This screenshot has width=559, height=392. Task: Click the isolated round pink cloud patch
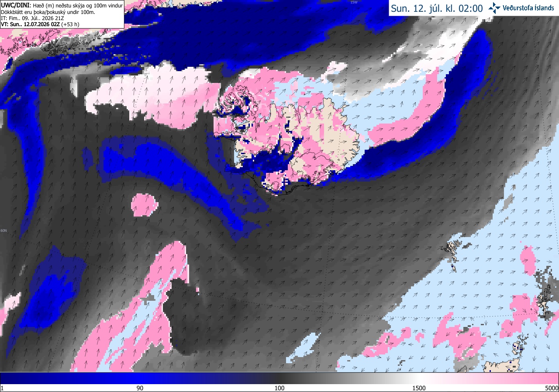click(x=144, y=204)
